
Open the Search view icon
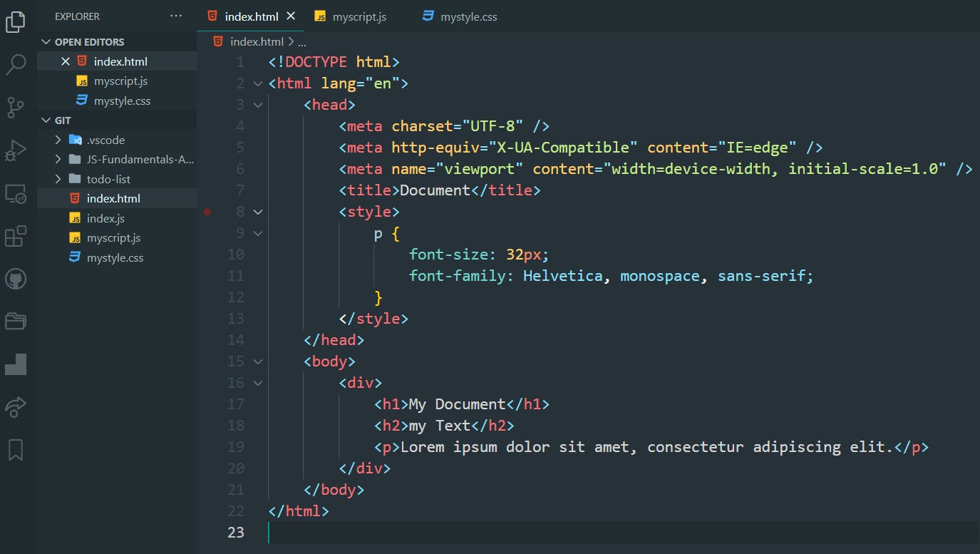click(x=16, y=65)
